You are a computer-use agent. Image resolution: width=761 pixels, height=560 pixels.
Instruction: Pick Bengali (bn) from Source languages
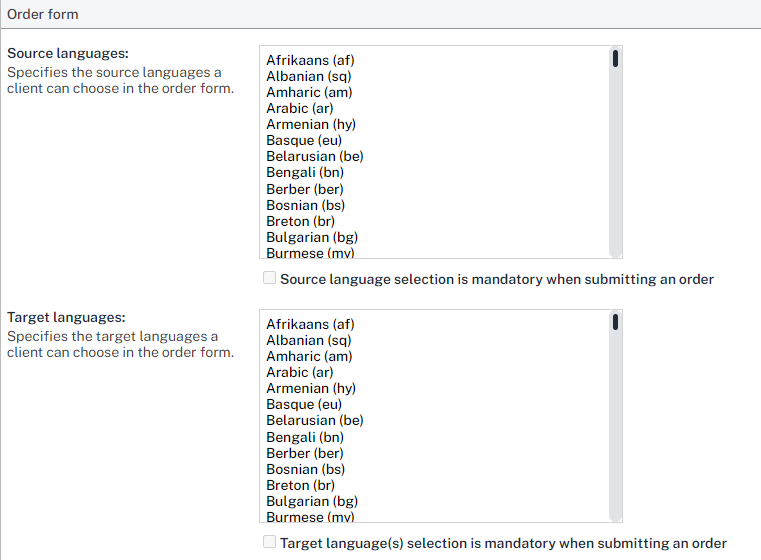(305, 173)
